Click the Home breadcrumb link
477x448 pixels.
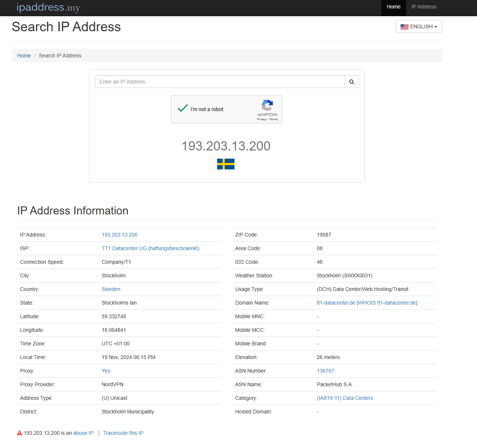(x=24, y=56)
